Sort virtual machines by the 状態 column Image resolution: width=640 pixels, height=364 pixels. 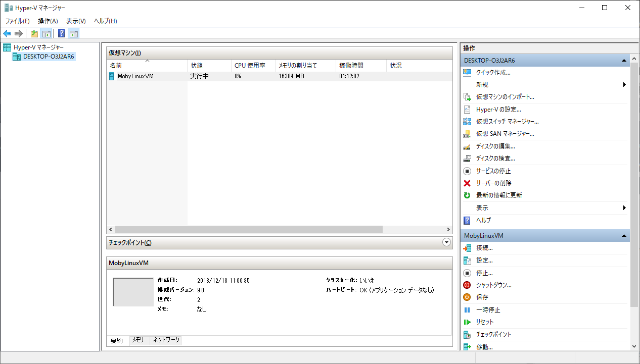209,66
